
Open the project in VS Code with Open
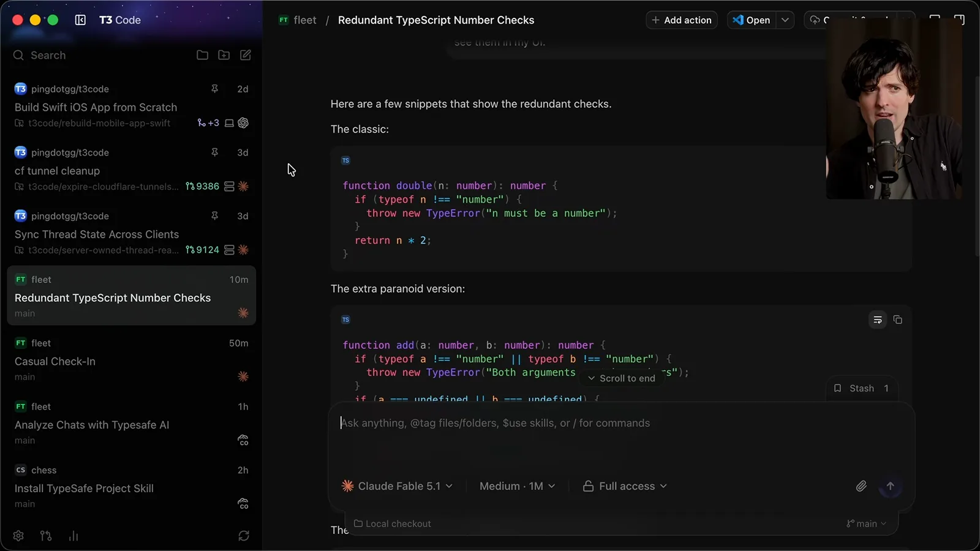752,20
